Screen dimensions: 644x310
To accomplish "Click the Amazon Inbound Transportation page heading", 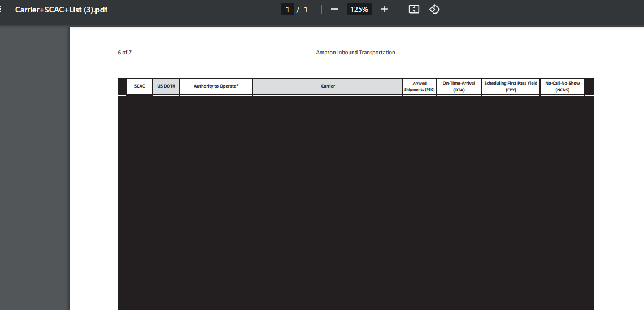I will 356,53.
